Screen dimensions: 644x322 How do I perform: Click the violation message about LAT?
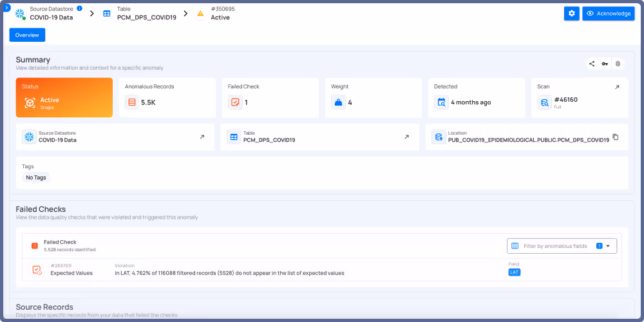(x=229, y=272)
